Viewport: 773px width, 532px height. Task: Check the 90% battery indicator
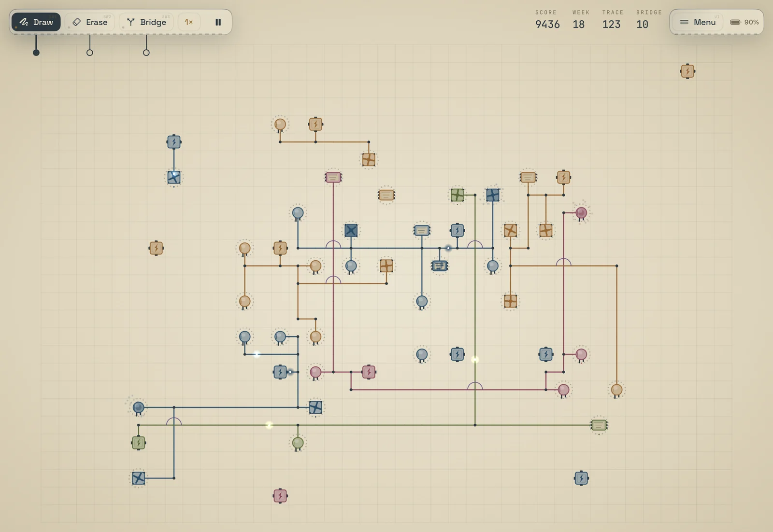click(744, 22)
